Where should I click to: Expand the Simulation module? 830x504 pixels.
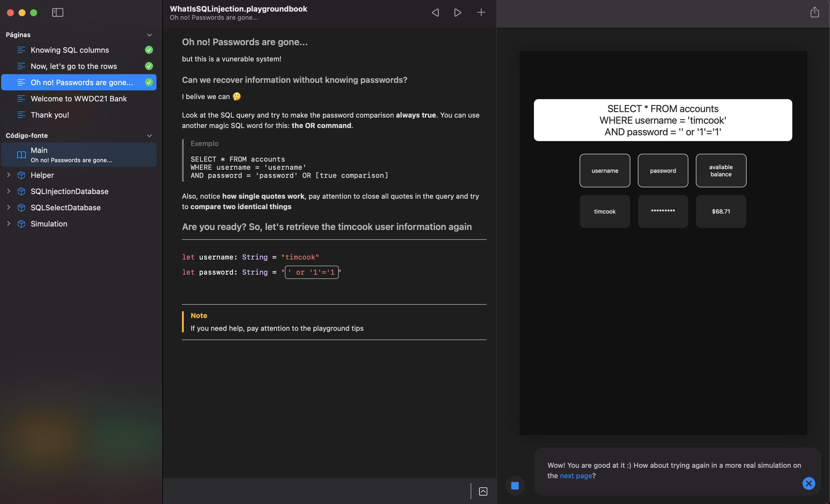(9, 224)
